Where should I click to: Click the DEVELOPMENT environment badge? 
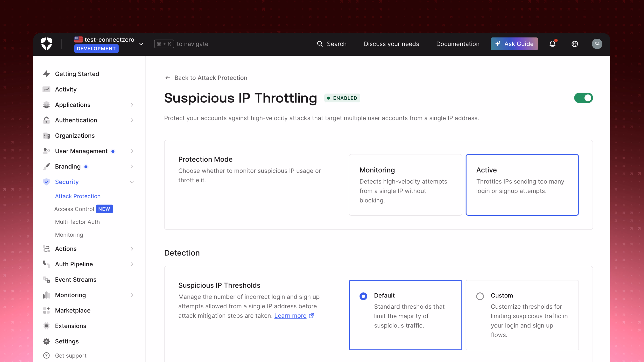[x=96, y=49]
